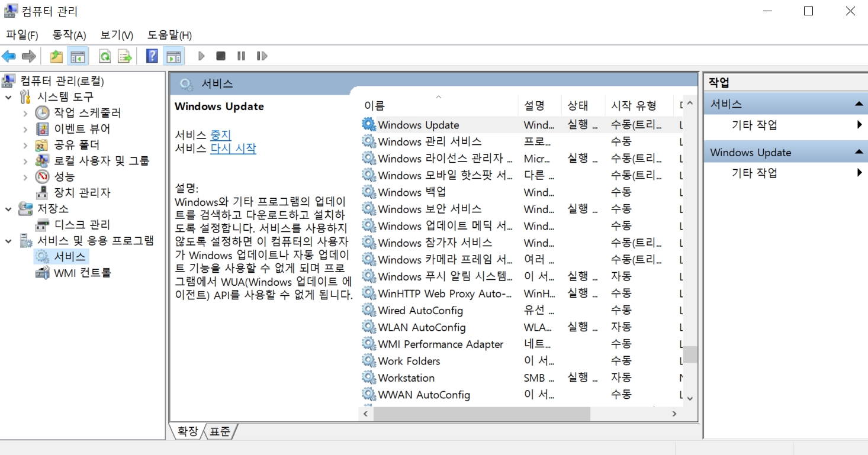Expand the 작업 스케줄러 node arrow
Viewport: 868px width, 455px height.
[25, 112]
